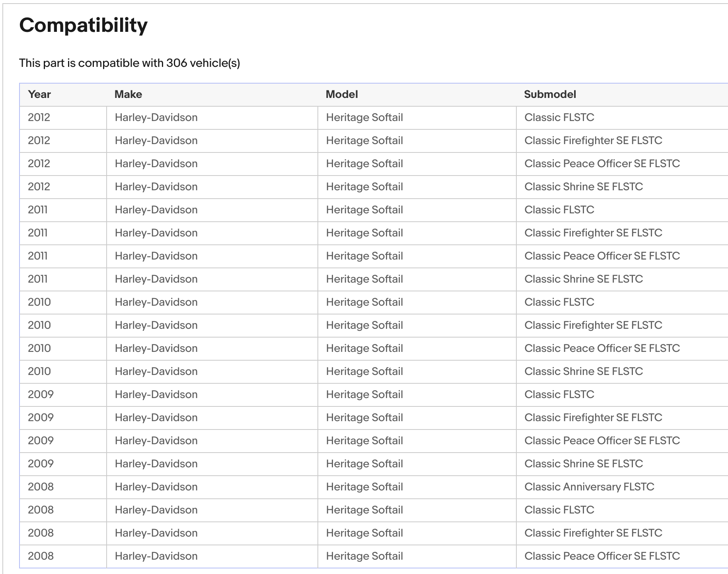
Task: Click the Compatibility section heading
Action: coord(83,25)
